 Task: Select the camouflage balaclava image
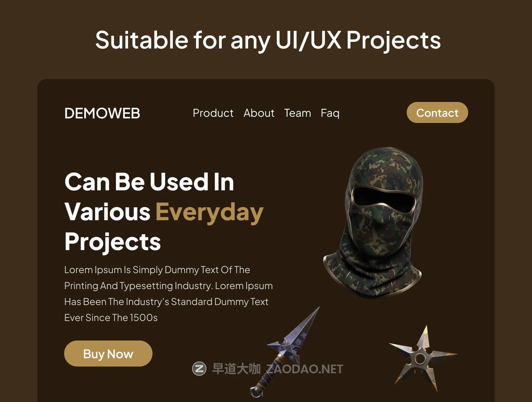tap(374, 222)
